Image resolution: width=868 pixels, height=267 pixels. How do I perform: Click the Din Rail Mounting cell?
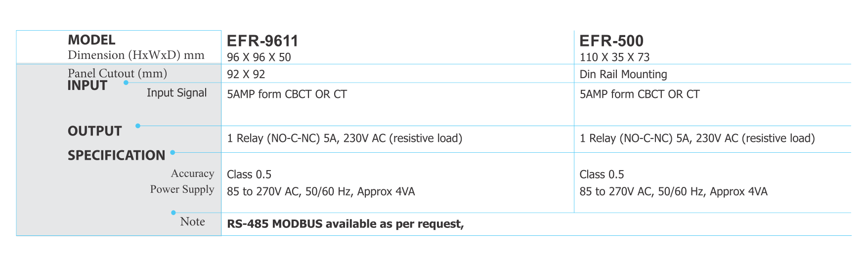tap(623, 74)
